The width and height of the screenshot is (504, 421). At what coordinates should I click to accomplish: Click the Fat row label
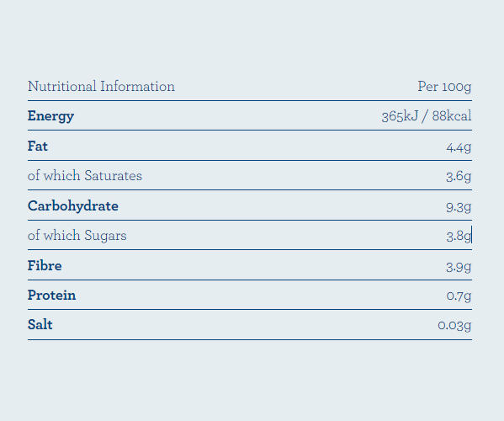click(38, 146)
